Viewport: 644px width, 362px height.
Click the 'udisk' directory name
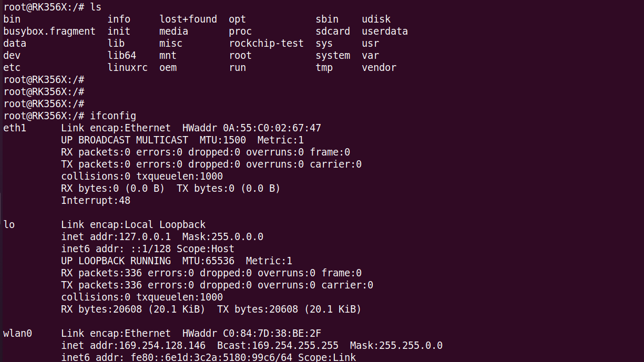pos(376,19)
